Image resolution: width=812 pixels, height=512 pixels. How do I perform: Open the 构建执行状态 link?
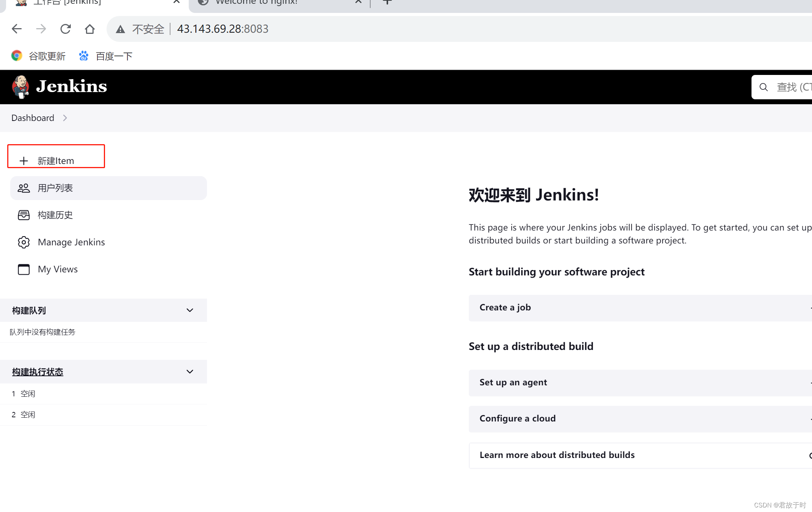pyautogui.click(x=38, y=372)
